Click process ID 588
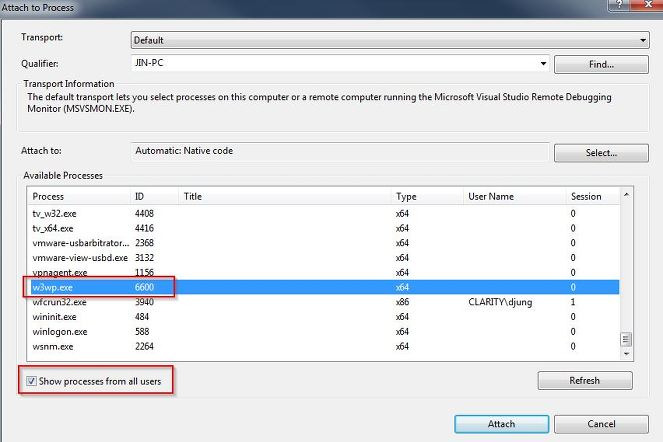 (142, 332)
